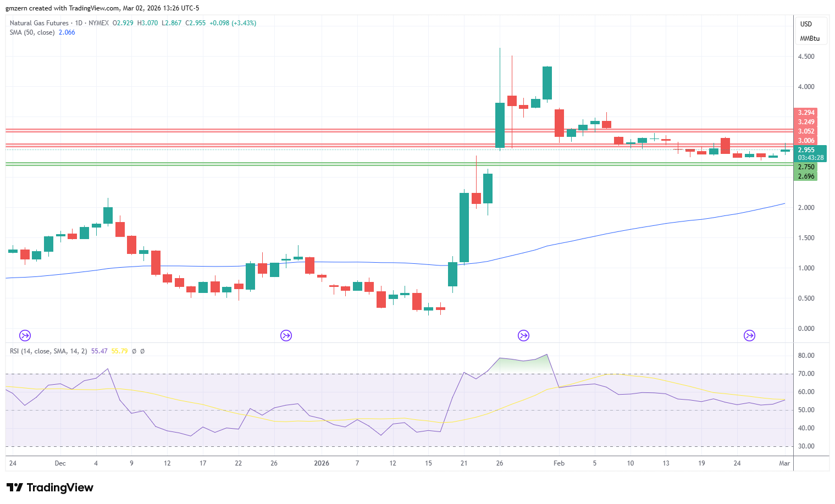Click the 3.294 red price label
The width and height of the screenshot is (835, 504).
806,113
